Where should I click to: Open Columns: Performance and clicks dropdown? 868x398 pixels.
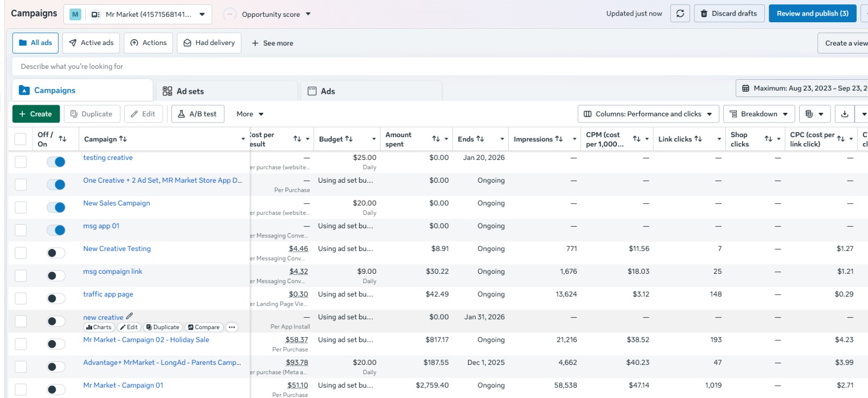648,114
